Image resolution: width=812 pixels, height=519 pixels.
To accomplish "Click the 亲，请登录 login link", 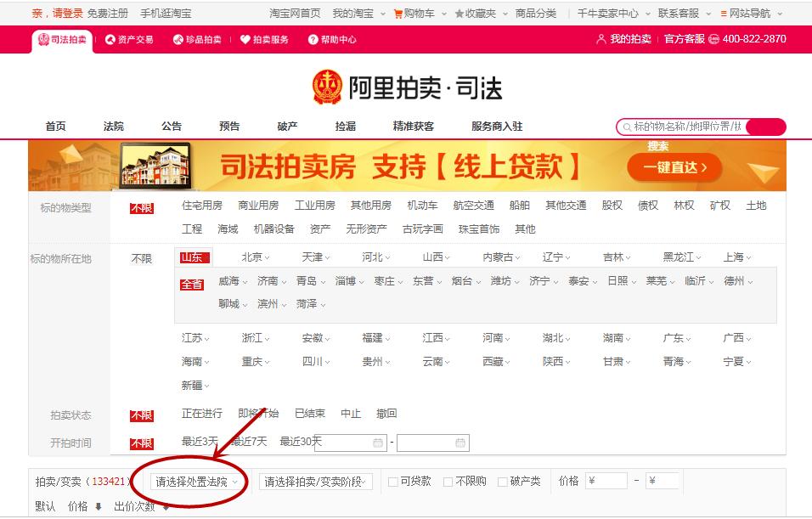I will pyautogui.click(x=57, y=14).
